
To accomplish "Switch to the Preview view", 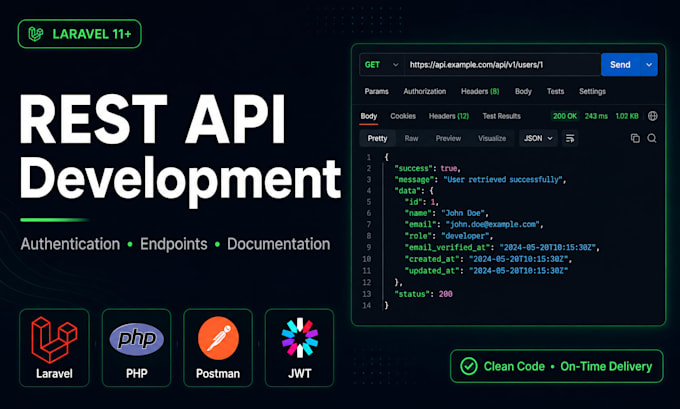I will (x=448, y=138).
